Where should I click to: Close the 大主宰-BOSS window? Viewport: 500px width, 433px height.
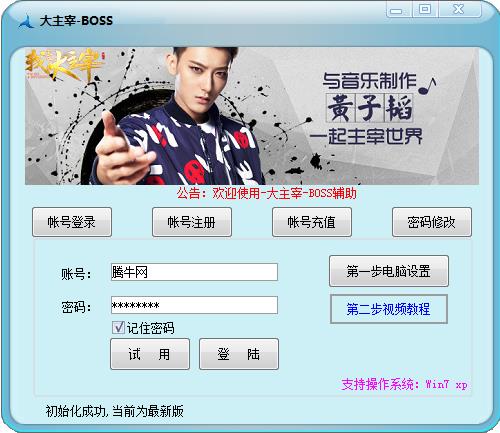coord(460,9)
